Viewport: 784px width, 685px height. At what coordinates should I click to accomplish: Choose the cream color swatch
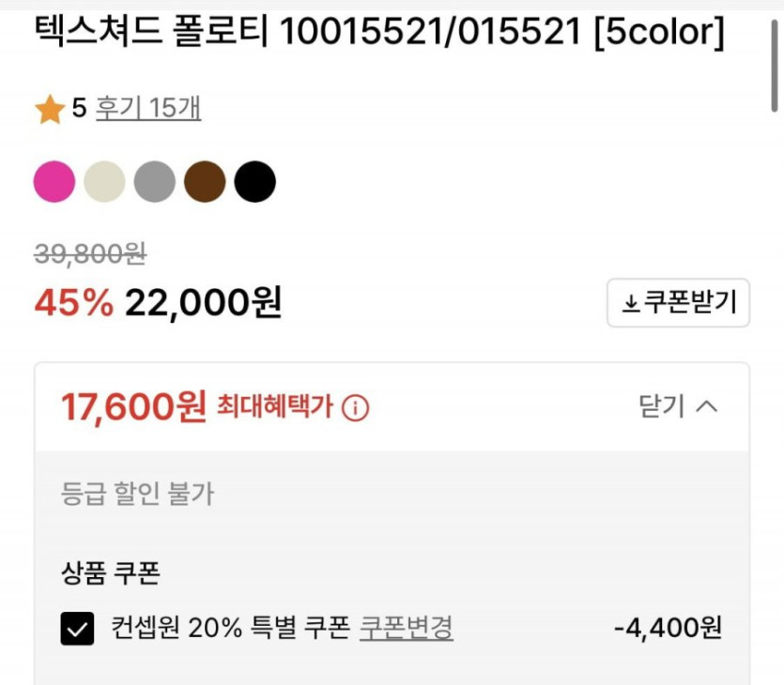tap(104, 181)
